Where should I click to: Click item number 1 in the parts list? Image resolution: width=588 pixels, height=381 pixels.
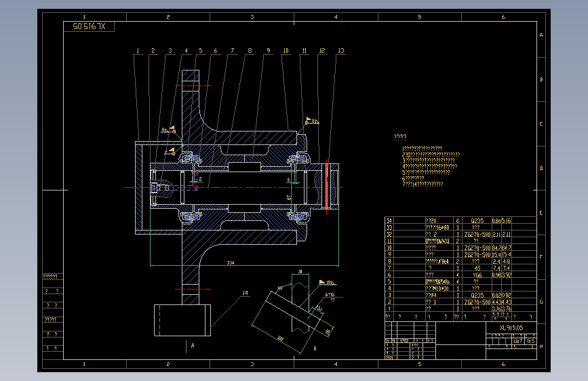point(389,308)
